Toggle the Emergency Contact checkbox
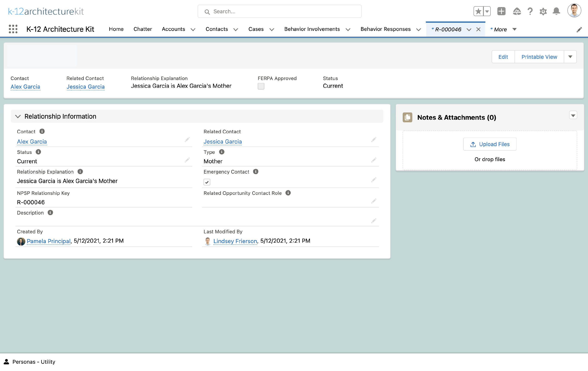588x371 pixels. tap(207, 182)
